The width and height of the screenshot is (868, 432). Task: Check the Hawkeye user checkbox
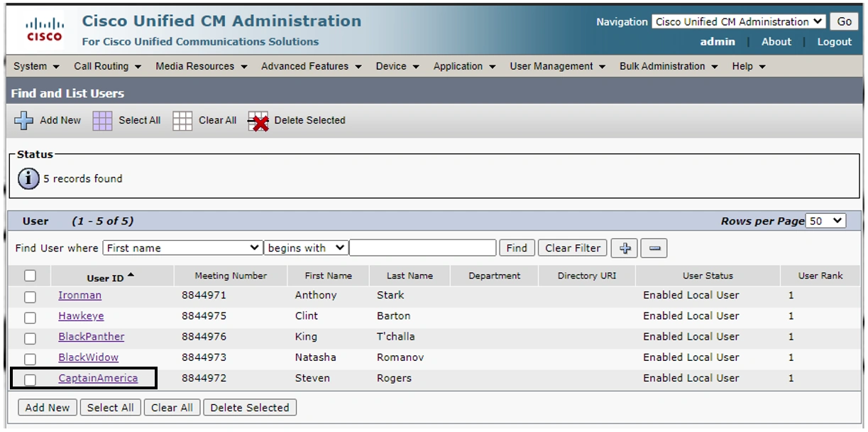[x=30, y=317]
